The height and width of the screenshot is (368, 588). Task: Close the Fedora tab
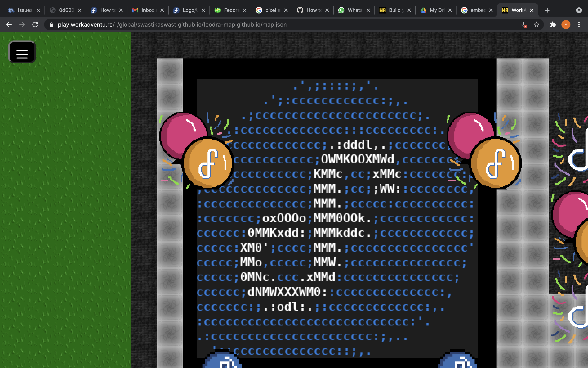pyautogui.click(x=245, y=10)
